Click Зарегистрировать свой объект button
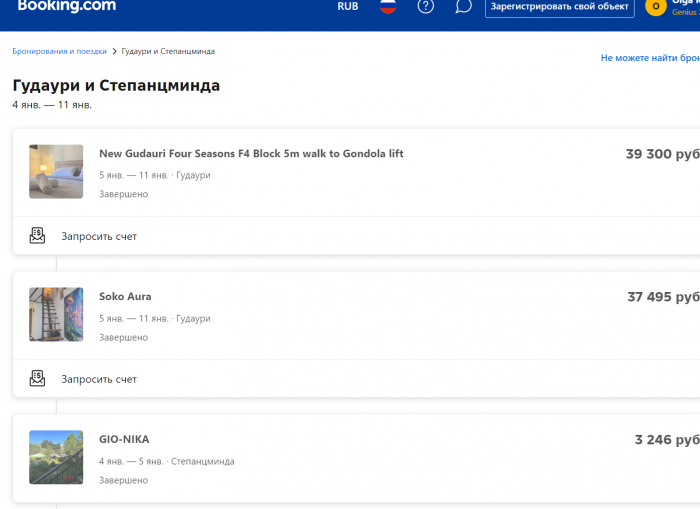The width and height of the screenshot is (700, 509). coord(559,7)
